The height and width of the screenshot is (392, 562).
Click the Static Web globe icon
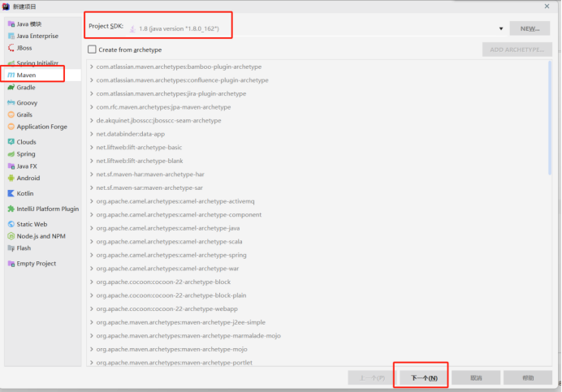coord(11,224)
